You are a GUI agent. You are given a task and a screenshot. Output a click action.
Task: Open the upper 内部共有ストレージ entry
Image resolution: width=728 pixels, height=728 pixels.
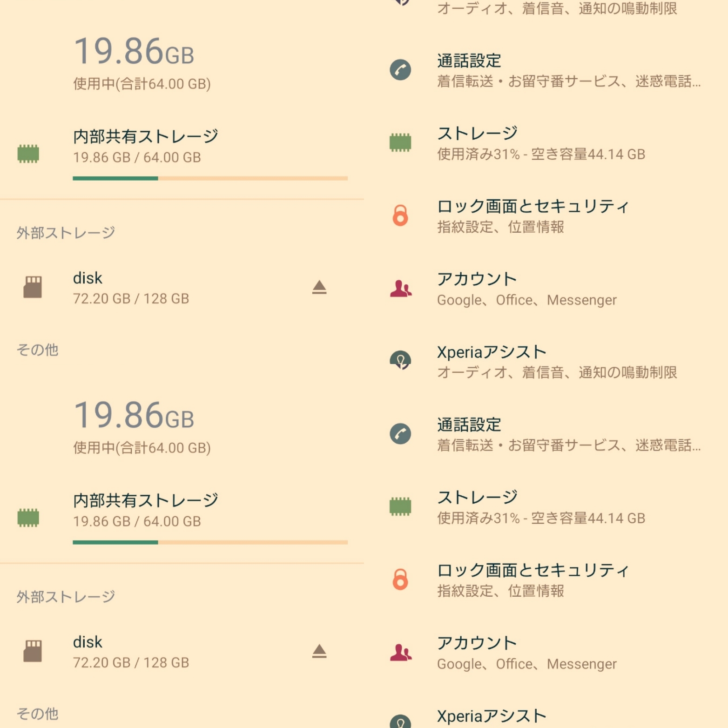[182, 154]
